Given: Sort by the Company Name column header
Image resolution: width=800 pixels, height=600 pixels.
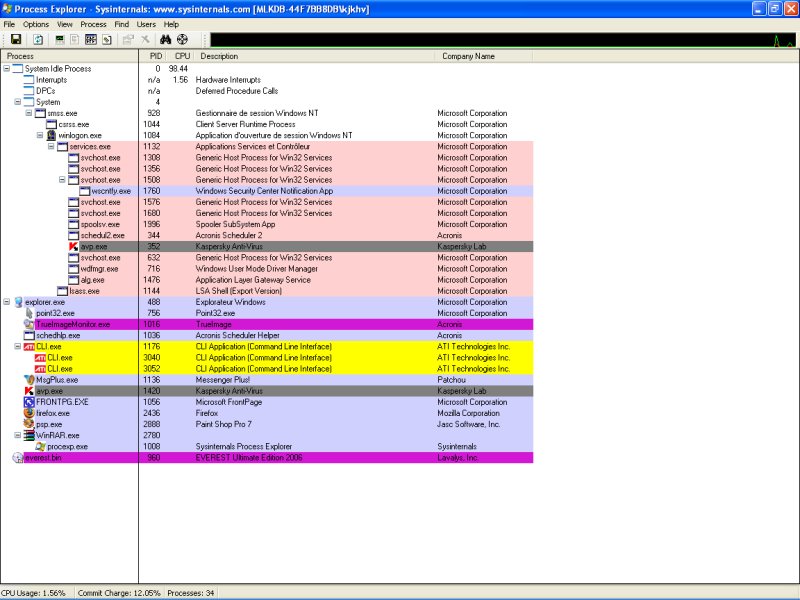Looking at the screenshot, I should click(484, 56).
